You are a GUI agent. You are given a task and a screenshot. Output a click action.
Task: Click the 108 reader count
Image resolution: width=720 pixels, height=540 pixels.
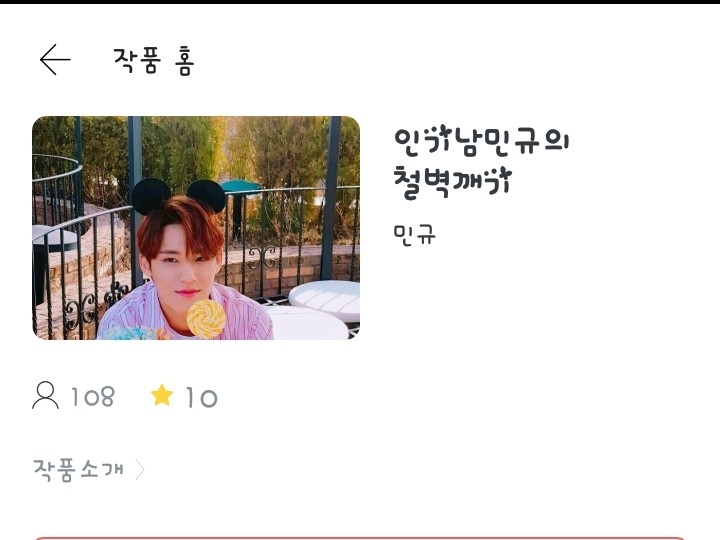point(93,397)
